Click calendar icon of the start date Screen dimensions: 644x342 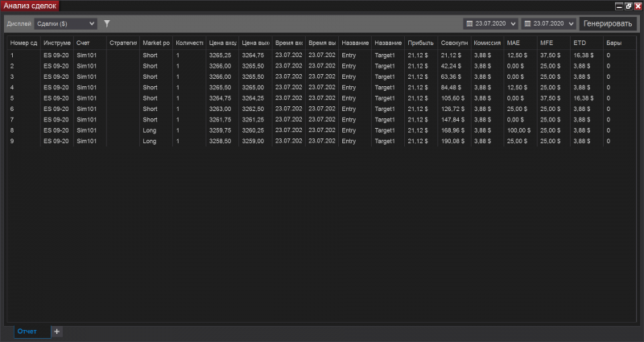click(x=469, y=24)
